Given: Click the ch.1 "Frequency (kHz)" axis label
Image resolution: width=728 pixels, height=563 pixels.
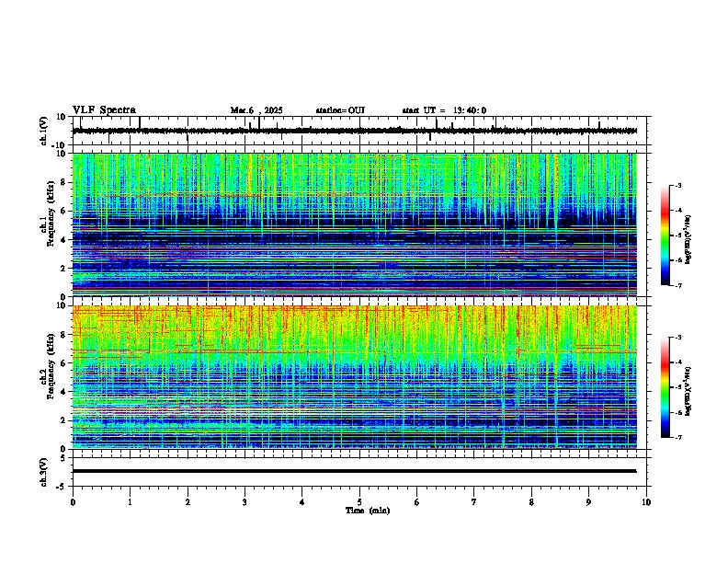Looking at the screenshot, I should (51, 213).
